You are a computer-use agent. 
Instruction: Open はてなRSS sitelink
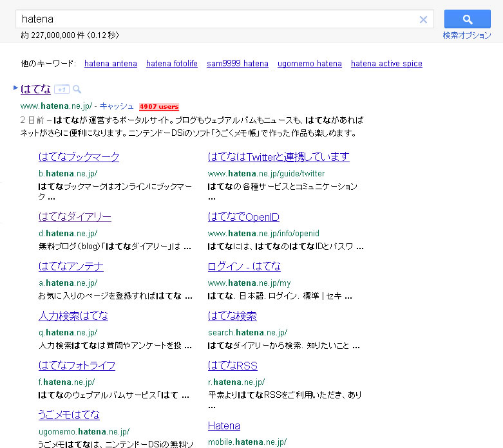[233, 366]
